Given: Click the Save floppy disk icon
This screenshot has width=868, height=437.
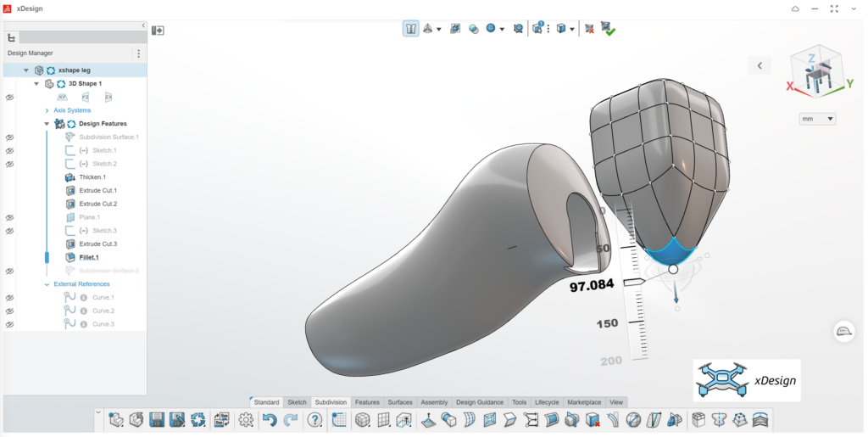Looking at the screenshot, I should (x=157, y=420).
